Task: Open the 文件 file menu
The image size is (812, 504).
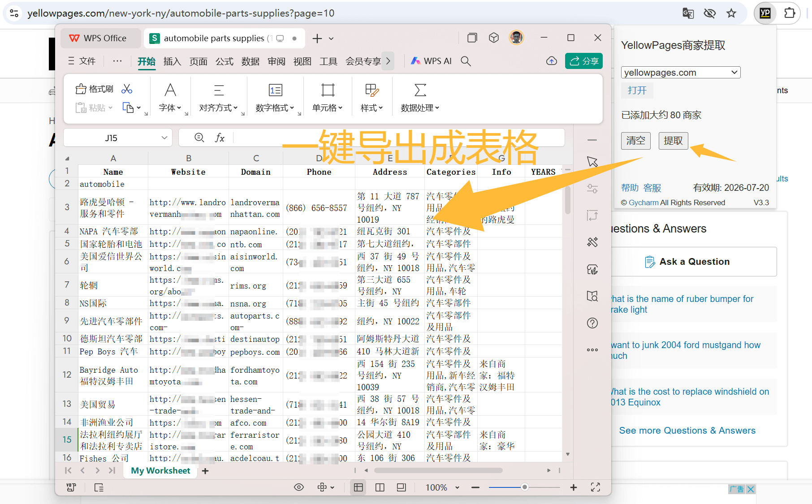Action: pos(82,61)
